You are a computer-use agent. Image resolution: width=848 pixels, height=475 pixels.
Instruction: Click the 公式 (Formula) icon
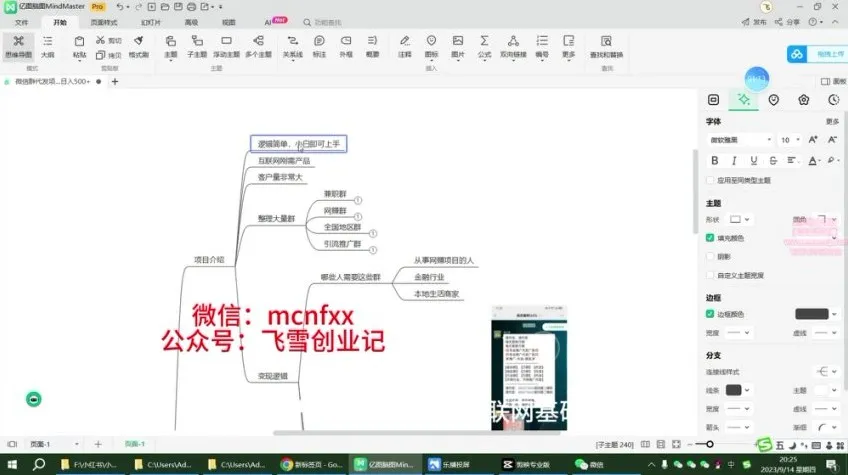pyautogui.click(x=485, y=45)
